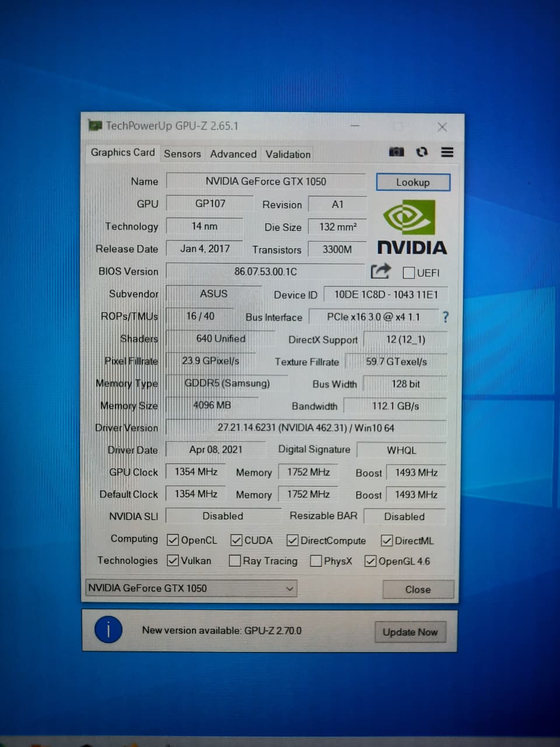Switch to the Sensors tab

[x=182, y=154]
